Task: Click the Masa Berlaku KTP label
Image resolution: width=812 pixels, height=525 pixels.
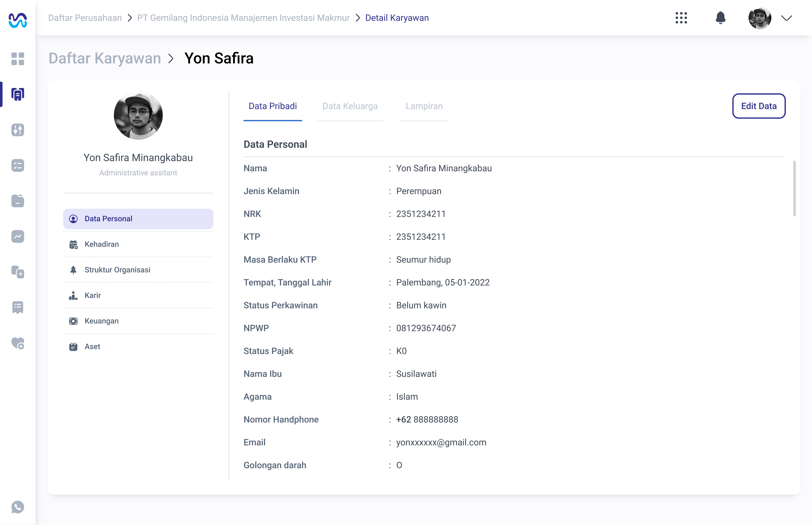Action: pos(280,260)
